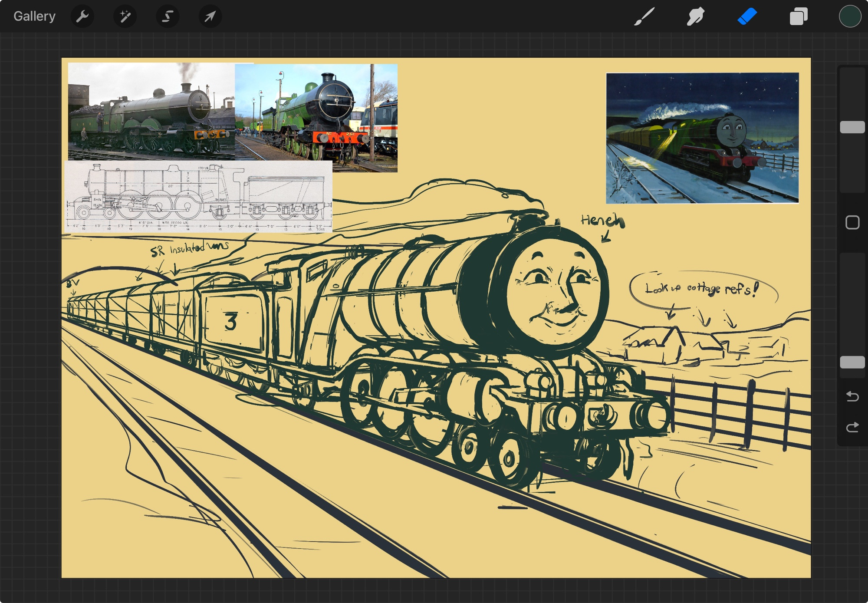Tap the 'Look up cottage refs!' note
The height and width of the screenshot is (603, 868).
(702, 289)
